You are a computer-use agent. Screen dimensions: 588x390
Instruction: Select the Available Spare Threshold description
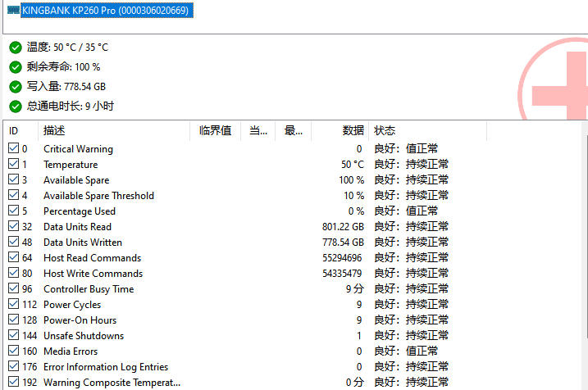coord(98,196)
